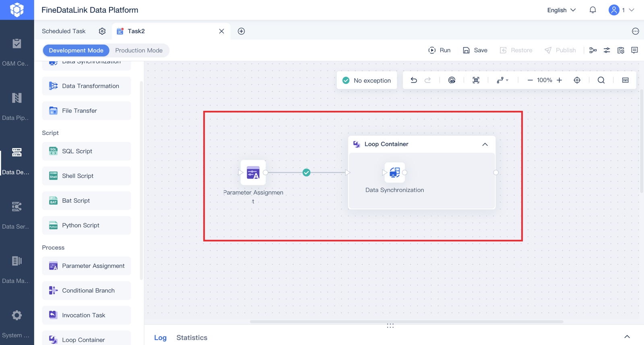Click the fit-to-screen frame icon
This screenshot has width=644, height=345.
pyautogui.click(x=476, y=80)
